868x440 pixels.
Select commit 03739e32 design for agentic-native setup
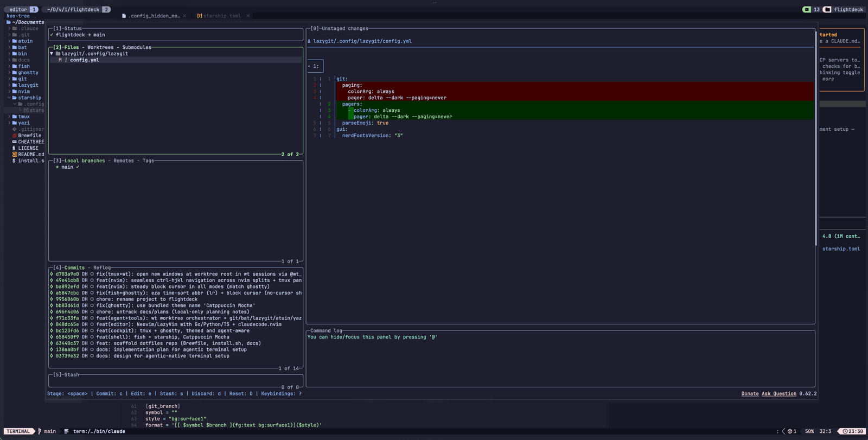click(176, 356)
